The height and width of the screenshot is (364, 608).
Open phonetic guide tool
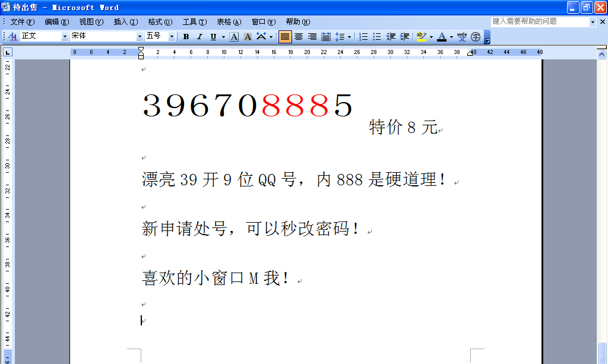click(x=462, y=36)
